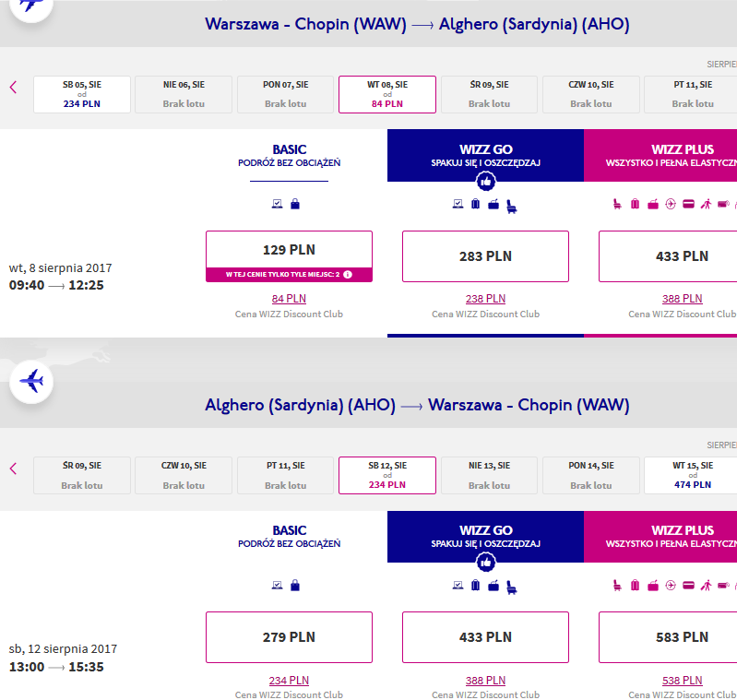Select return date PON 14, SIE
This screenshot has height=700, width=737.
591,476
